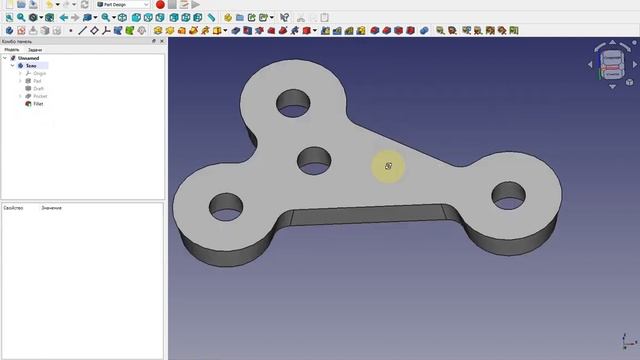Click the Local Coordinate System icon
The image size is (640, 360).
(106, 31)
